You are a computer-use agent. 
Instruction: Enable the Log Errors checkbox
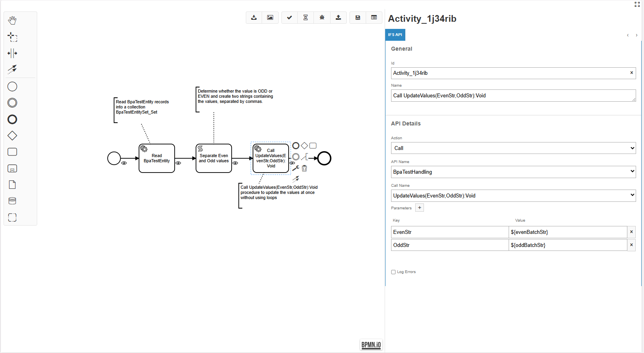(393, 272)
